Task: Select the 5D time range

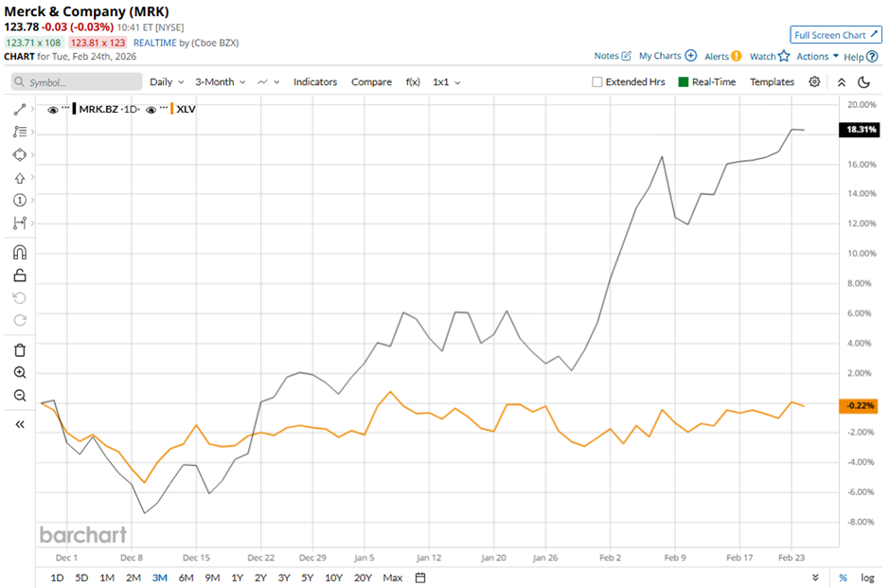Action: click(x=81, y=578)
